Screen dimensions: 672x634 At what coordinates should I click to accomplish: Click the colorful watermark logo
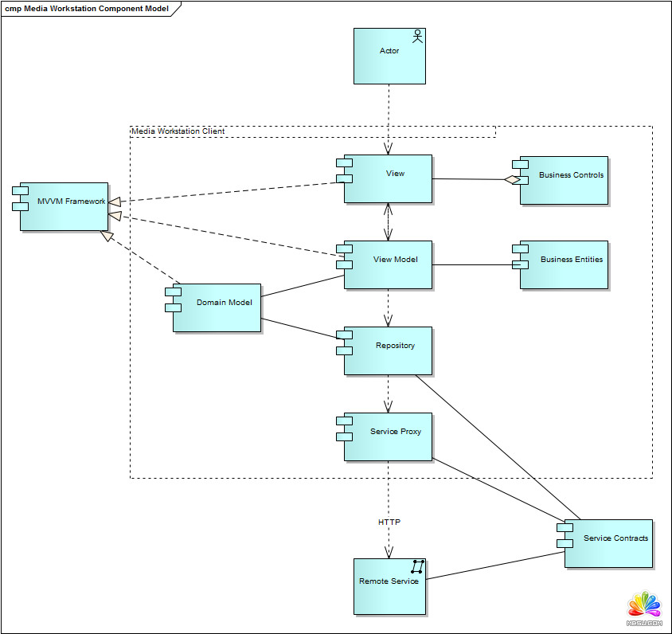pyautogui.click(x=644, y=607)
